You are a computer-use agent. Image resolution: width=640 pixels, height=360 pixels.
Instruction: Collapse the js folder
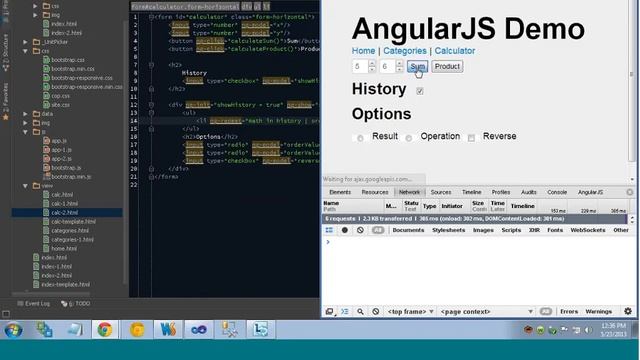(x=25, y=131)
